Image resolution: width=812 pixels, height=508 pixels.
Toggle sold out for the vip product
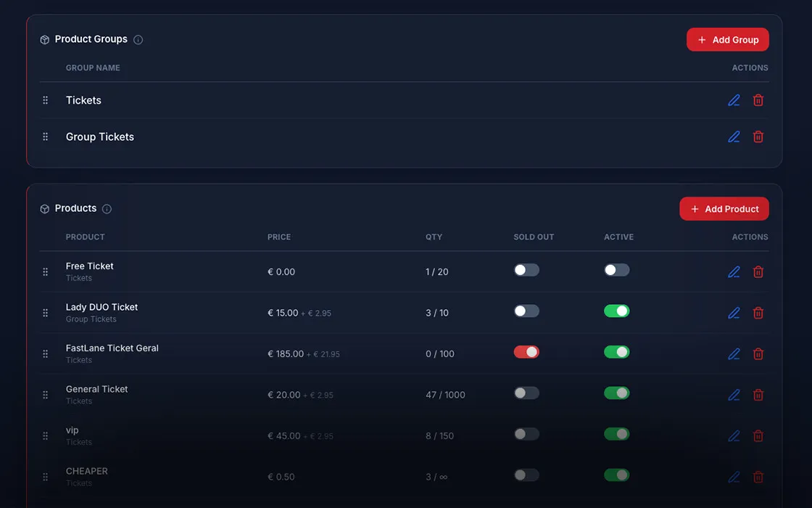(526, 434)
